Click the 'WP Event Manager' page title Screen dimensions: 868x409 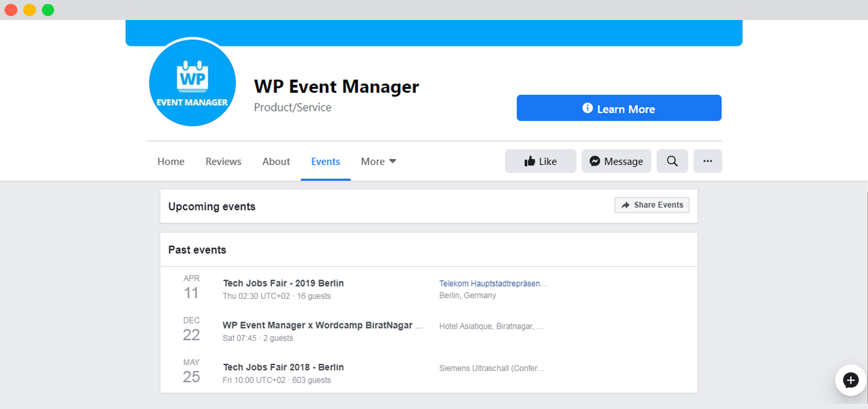click(x=336, y=86)
